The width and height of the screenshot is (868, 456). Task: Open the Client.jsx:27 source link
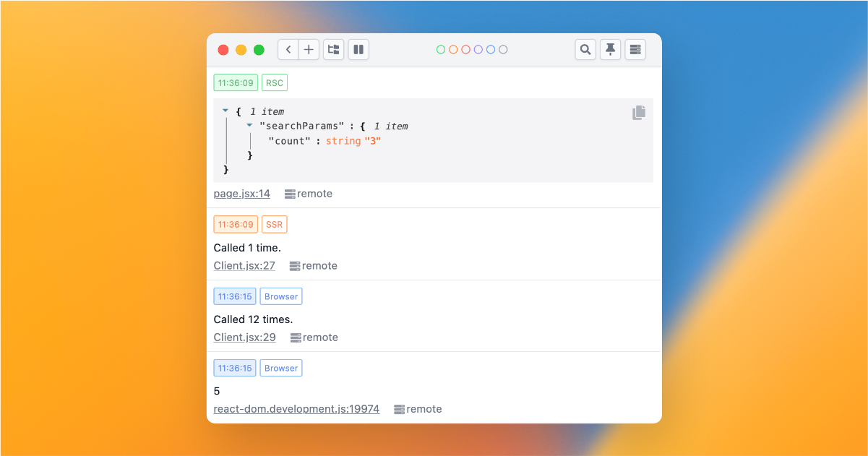(x=244, y=265)
